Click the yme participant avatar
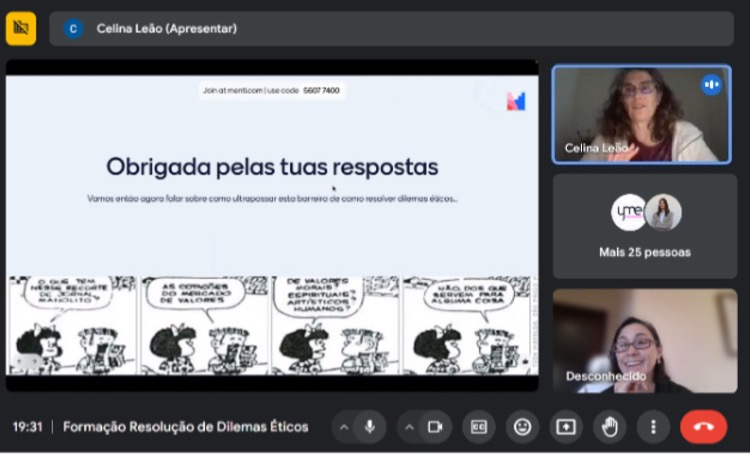This screenshot has width=750, height=455. [x=629, y=212]
